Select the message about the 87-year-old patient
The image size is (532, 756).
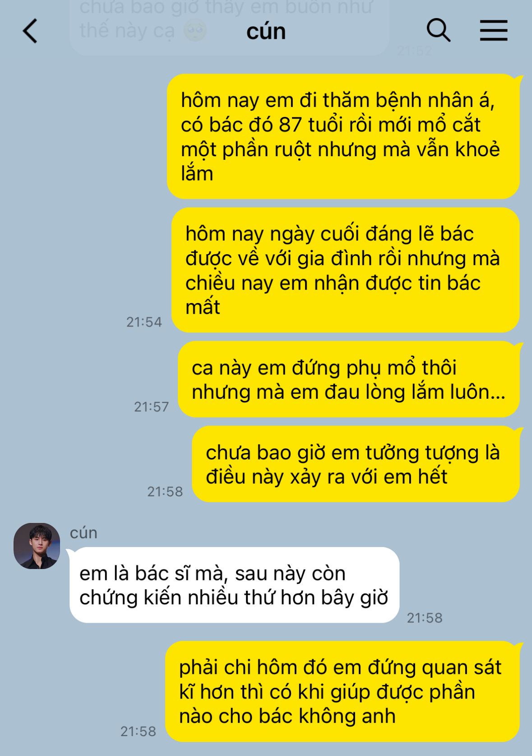343,136
